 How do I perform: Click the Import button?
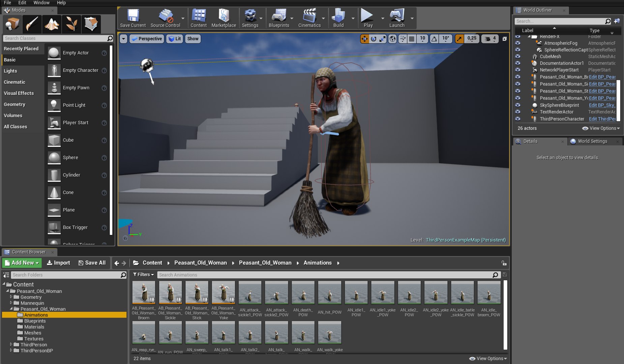[x=58, y=263]
